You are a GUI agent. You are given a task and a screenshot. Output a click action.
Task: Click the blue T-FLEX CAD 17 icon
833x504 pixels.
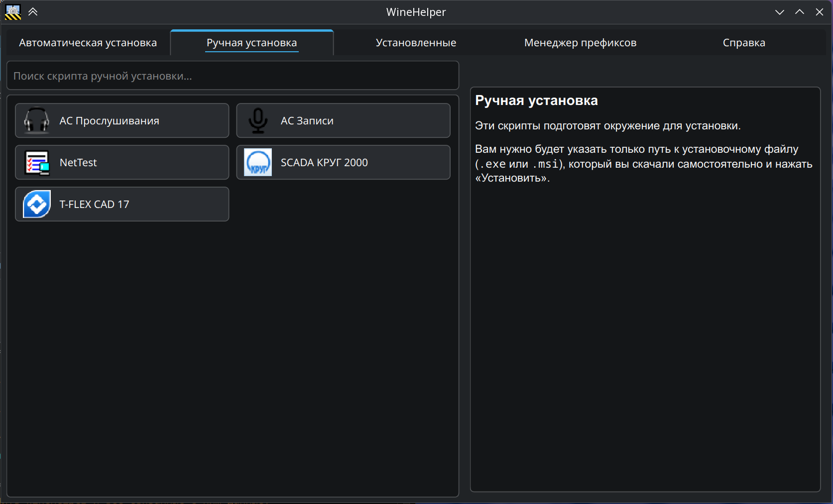[37, 204]
